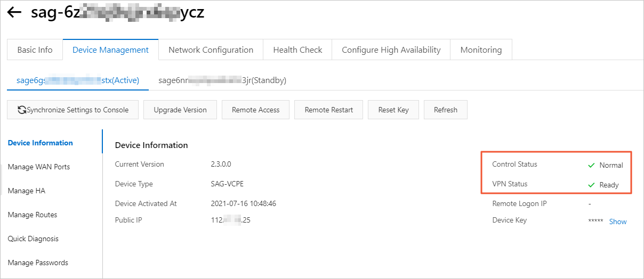The image size is (644, 279).
Task: Click the VPN Status green checkmark
Action: (x=591, y=185)
